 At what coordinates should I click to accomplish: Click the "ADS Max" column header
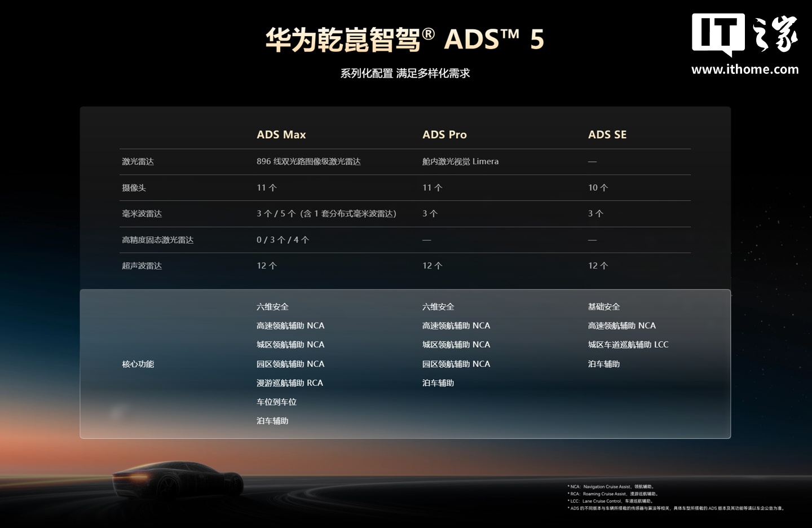[281, 135]
